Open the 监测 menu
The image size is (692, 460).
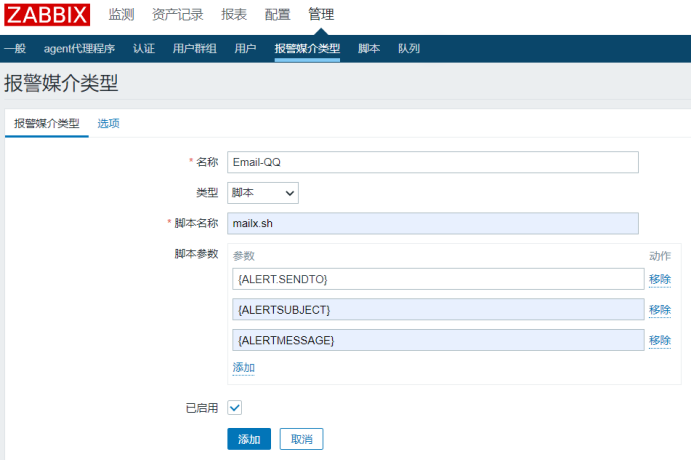click(121, 15)
